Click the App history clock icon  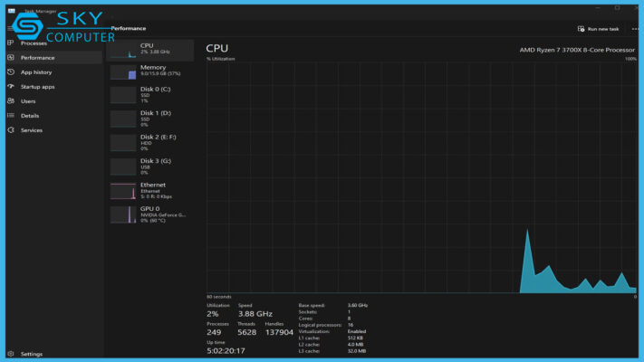11,71
